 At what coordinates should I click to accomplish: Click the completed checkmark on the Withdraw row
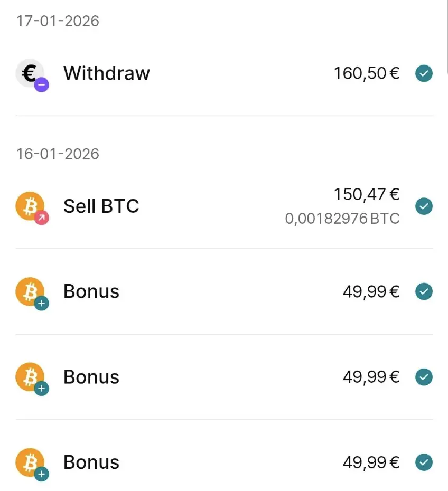[424, 73]
